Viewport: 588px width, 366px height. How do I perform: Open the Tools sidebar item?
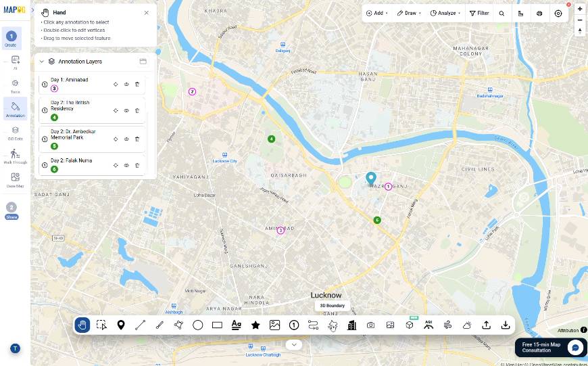coord(15,87)
